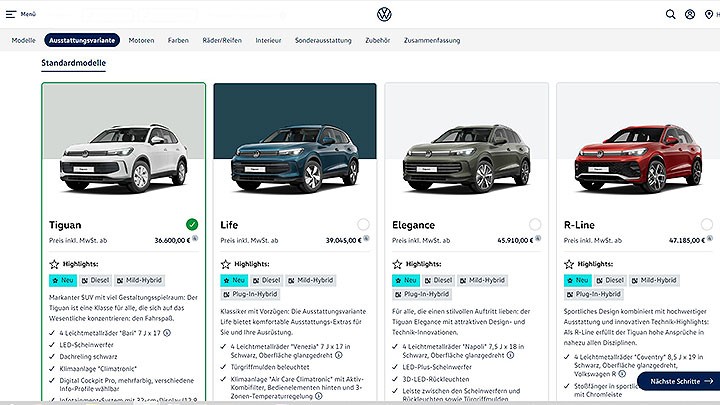The width and height of the screenshot is (720, 405).
Task: Open the Interieur step
Action: (269, 40)
